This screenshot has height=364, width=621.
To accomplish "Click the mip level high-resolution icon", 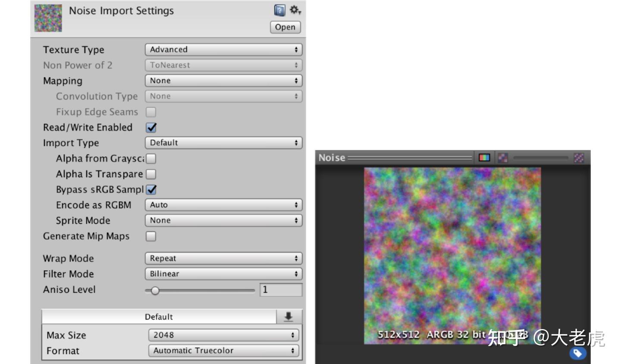I will click(x=579, y=158).
